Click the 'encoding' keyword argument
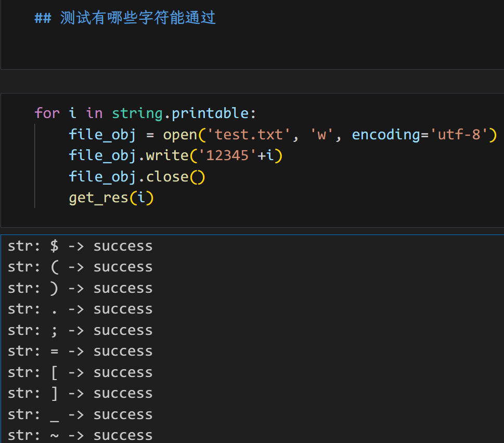Image resolution: width=504 pixels, height=443 pixels. tap(386, 135)
